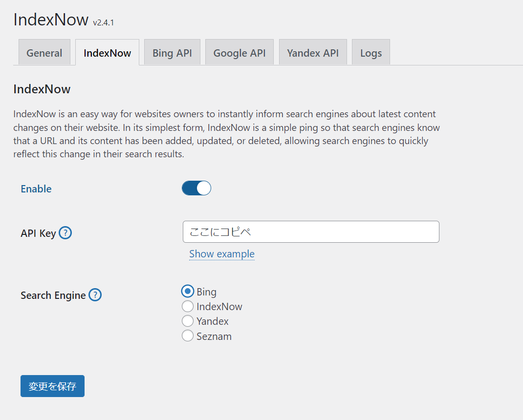Open the API Key help tooltip icon
This screenshot has width=523, height=420.
(65, 233)
